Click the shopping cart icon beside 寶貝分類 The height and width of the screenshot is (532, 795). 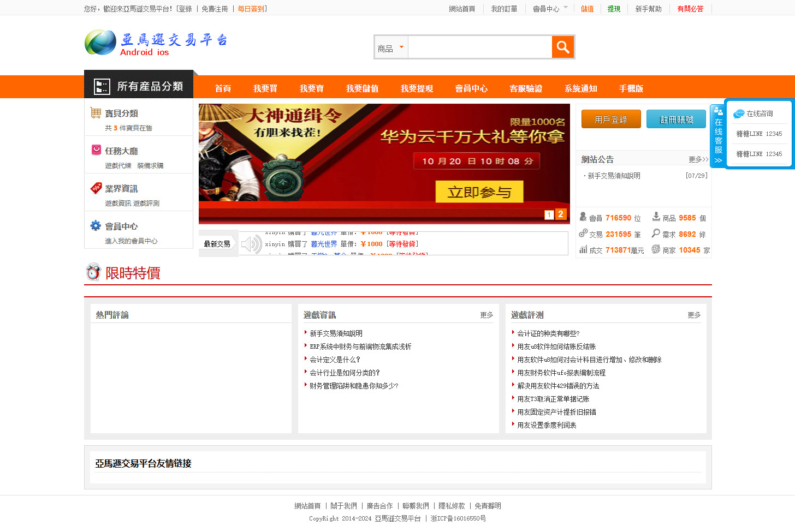click(x=96, y=113)
